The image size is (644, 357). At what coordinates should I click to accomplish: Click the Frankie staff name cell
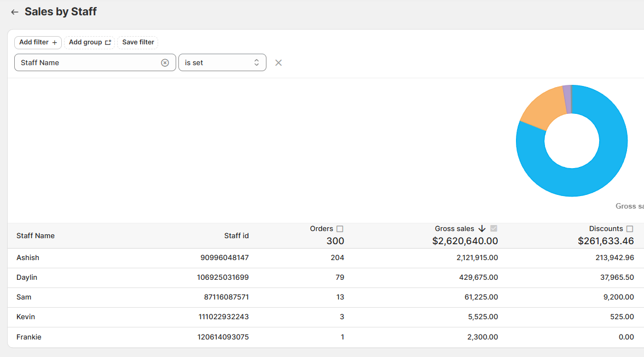click(x=29, y=337)
